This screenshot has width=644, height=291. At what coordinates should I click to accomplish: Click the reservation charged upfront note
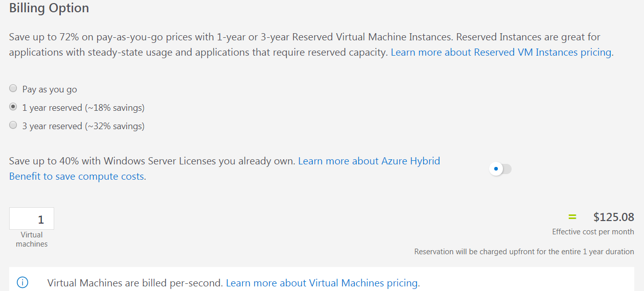524,252
